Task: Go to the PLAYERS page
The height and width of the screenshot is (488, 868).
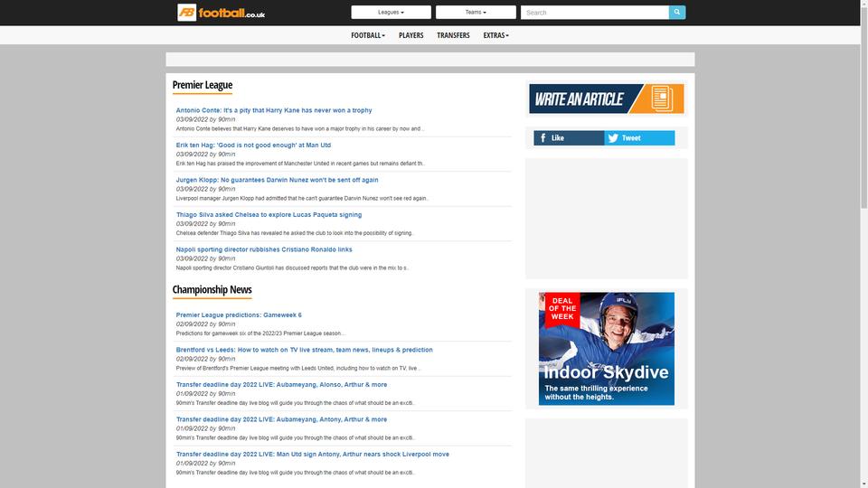Action: [410, 35]
